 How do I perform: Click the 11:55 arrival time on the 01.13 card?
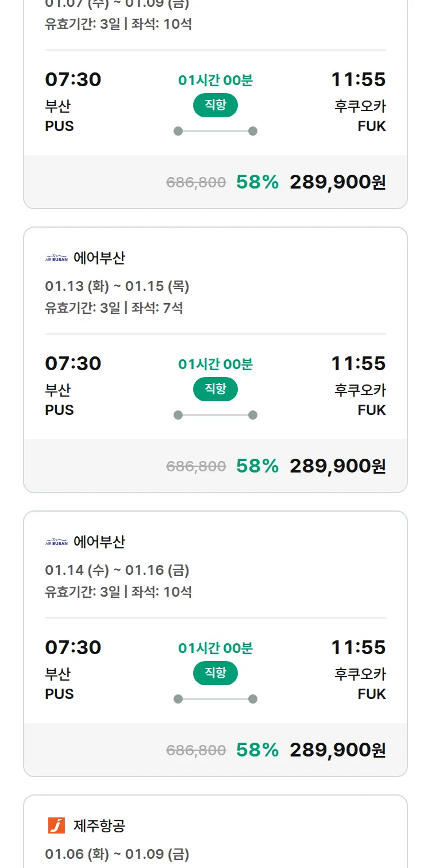pyautogui.click(x=358, y=363)
